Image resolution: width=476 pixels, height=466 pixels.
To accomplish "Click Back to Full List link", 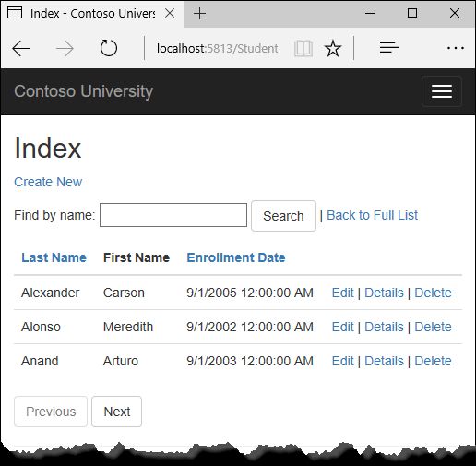I will tap(372, 215).
